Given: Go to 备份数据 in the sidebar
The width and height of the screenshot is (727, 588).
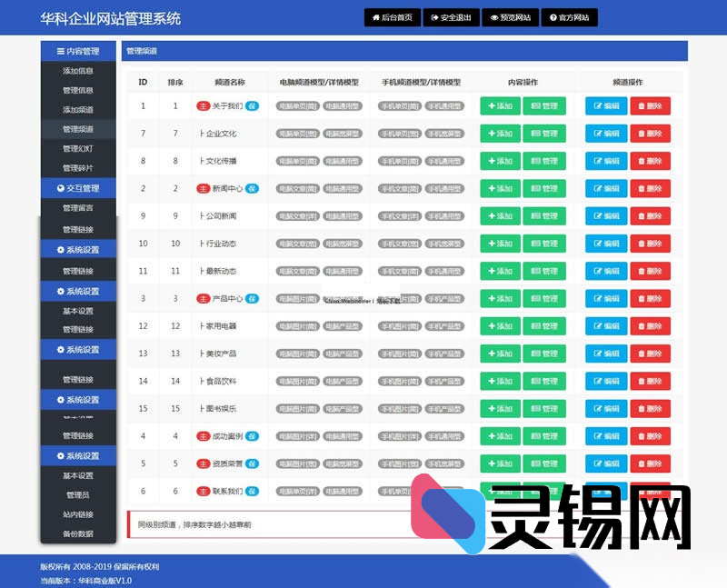Looking at the screenshot, I should tap(78, 533).
